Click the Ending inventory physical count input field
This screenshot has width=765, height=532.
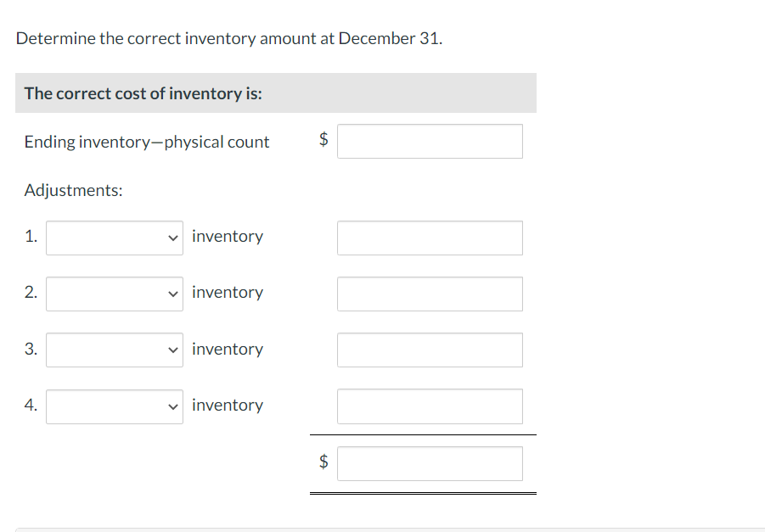point(430,141)
